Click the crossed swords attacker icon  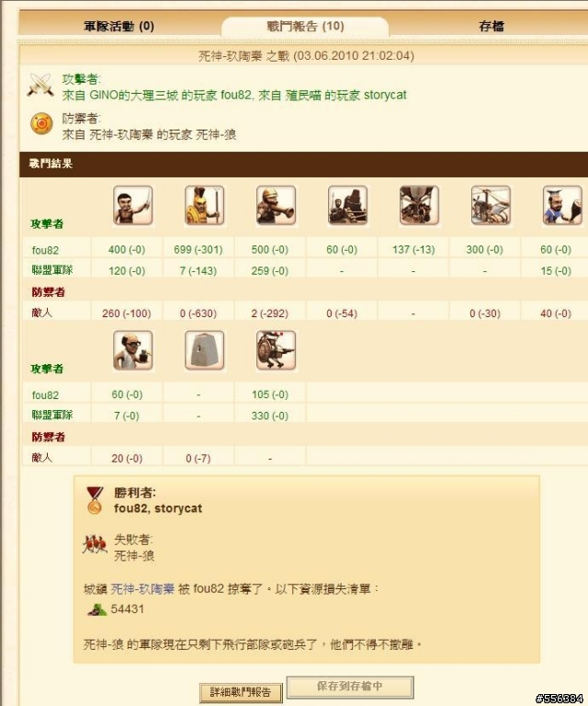point(40,85)
